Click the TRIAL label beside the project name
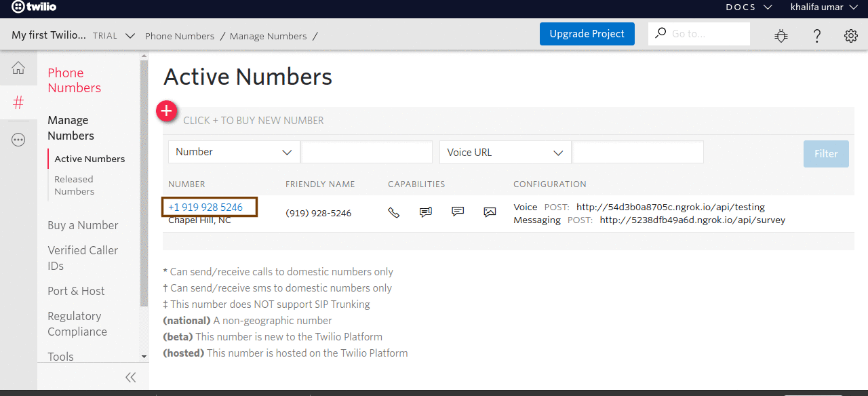Image resolution: width=868 pixels, height=396 pixels. (x=105, y=36)
